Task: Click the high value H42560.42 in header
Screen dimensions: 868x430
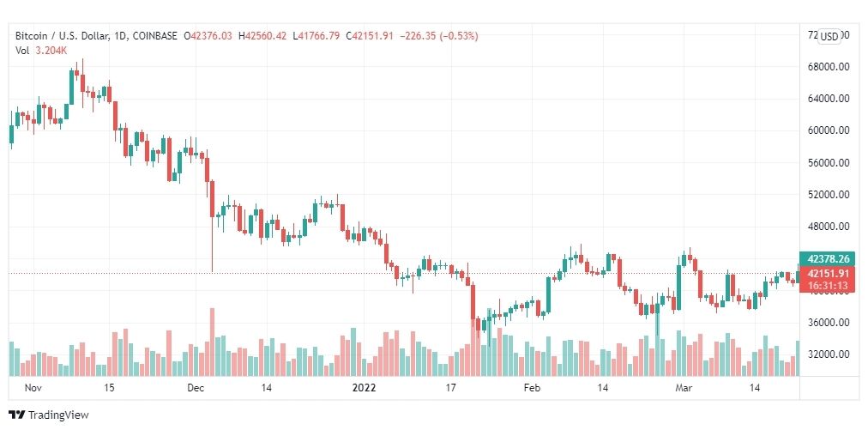Action: [264, 36]
